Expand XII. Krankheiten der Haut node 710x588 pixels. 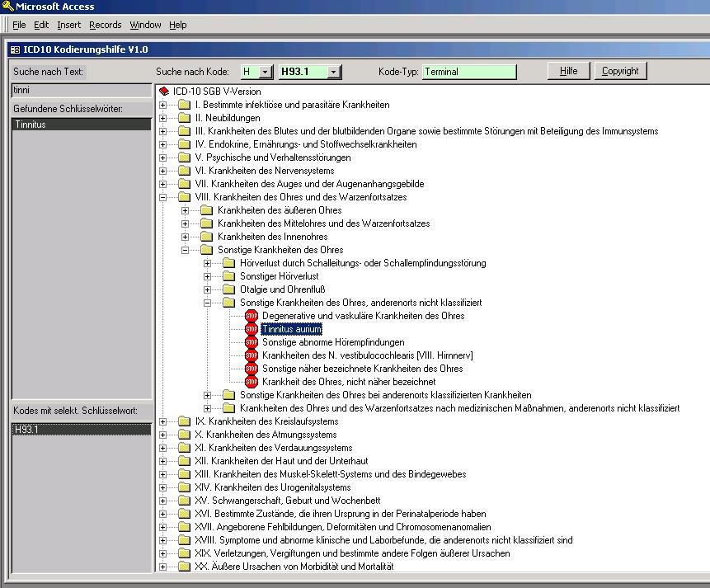[163, 461]
